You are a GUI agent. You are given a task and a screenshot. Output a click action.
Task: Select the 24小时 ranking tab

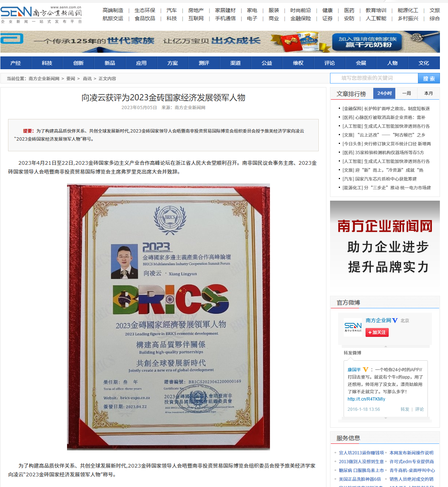click(385, 93)
